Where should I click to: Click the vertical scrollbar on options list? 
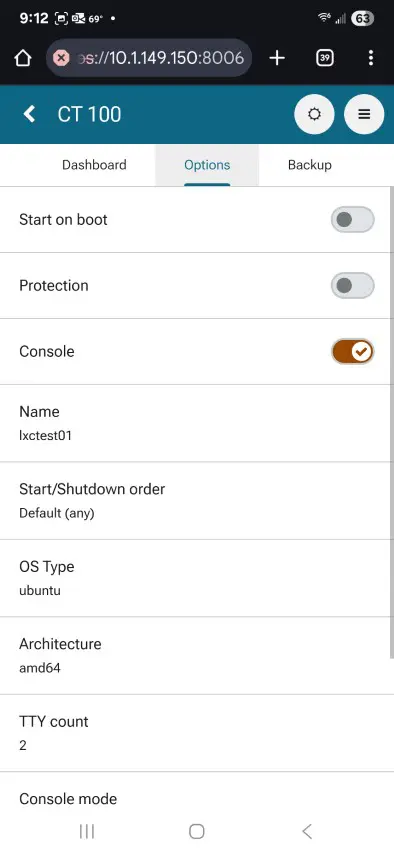point(392,422)
